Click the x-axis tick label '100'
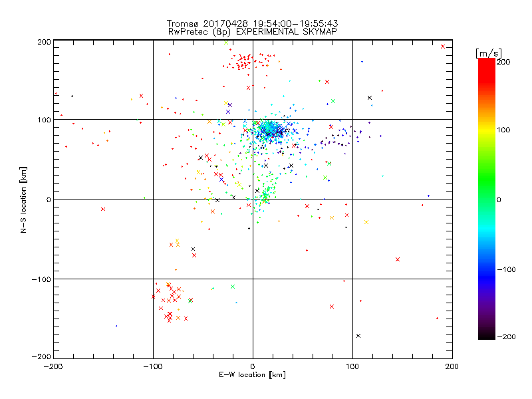The height and width of the screenshot is (399, 532). [352, 366]
